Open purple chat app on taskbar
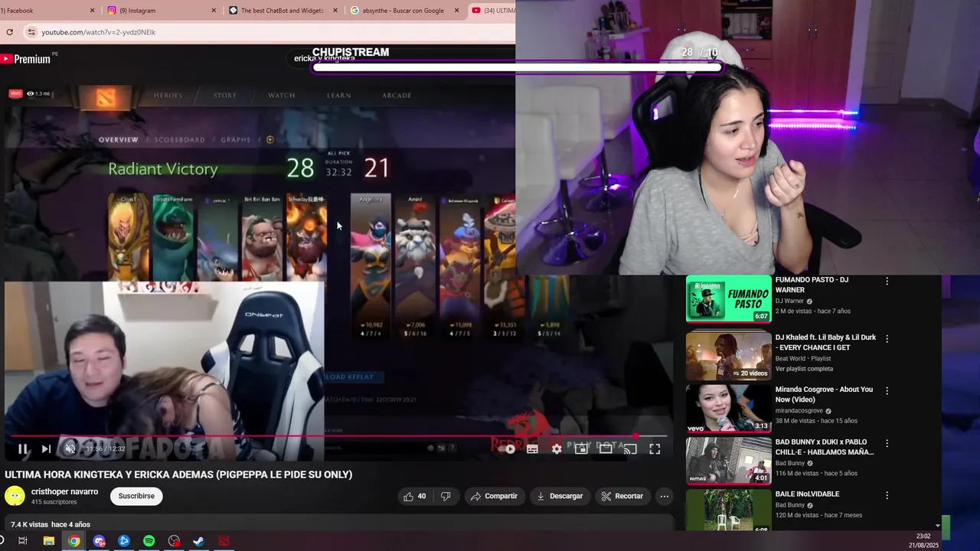Viewport: 980px width, 551px height. click(x=99, y=541)
